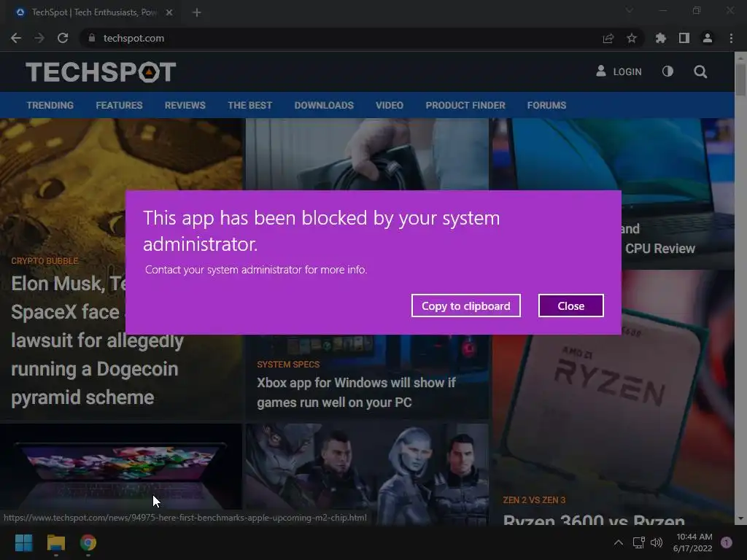Click the Chrome profile avatar icon

(x=708, y=38)
